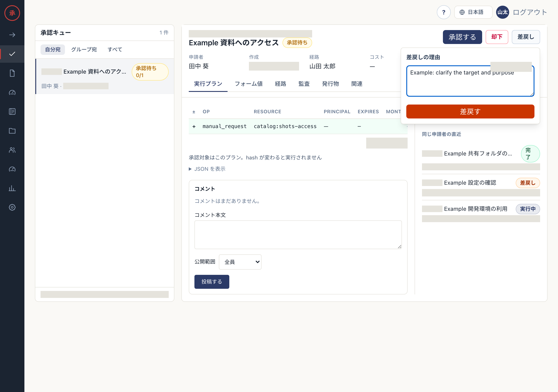The image size is (558, 392).
Task: Open the bar chart sidebar icon
Action: 12,188
